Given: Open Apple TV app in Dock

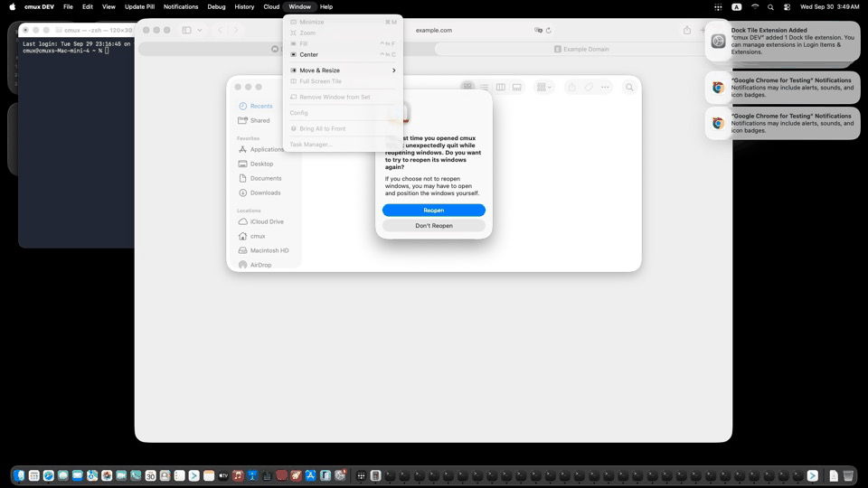Looking at the screenshot, I should (223, 475).
